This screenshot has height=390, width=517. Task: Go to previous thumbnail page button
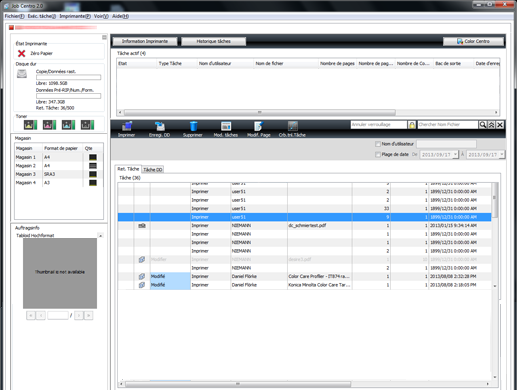[41, 315]
